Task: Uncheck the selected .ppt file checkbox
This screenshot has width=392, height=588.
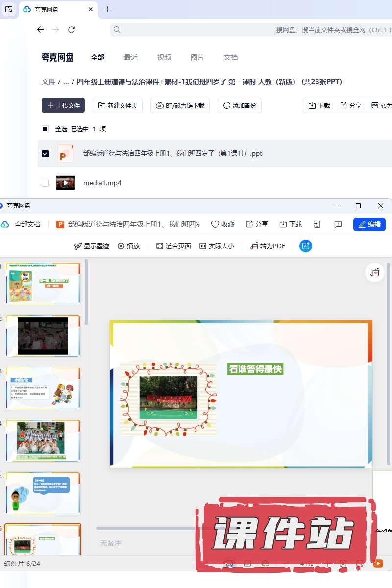Action: coord(45,153)
